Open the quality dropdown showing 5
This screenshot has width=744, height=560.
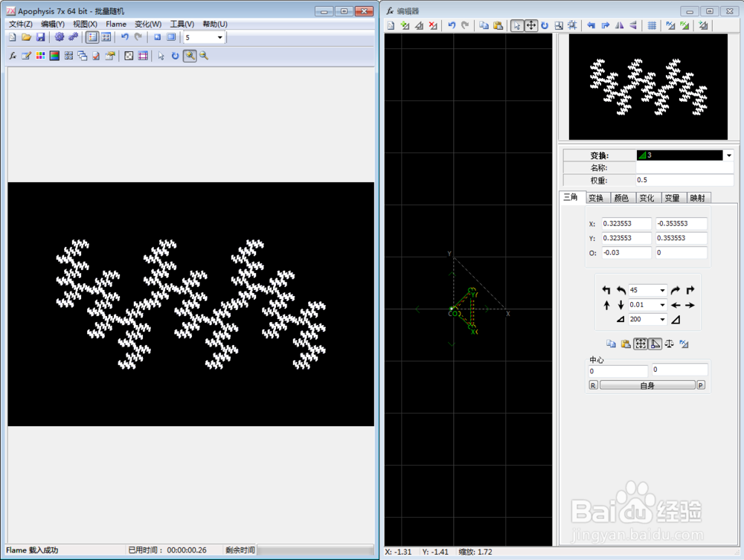(219, 37)
